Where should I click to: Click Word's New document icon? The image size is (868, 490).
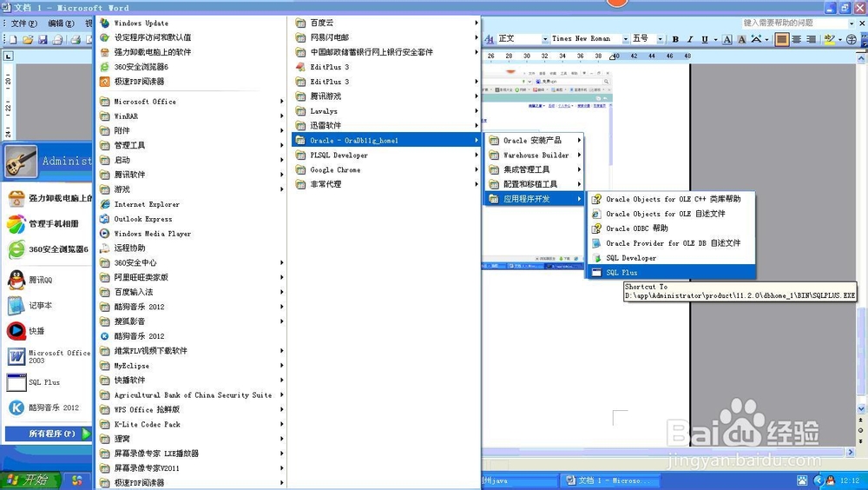[x=13, y=39]
